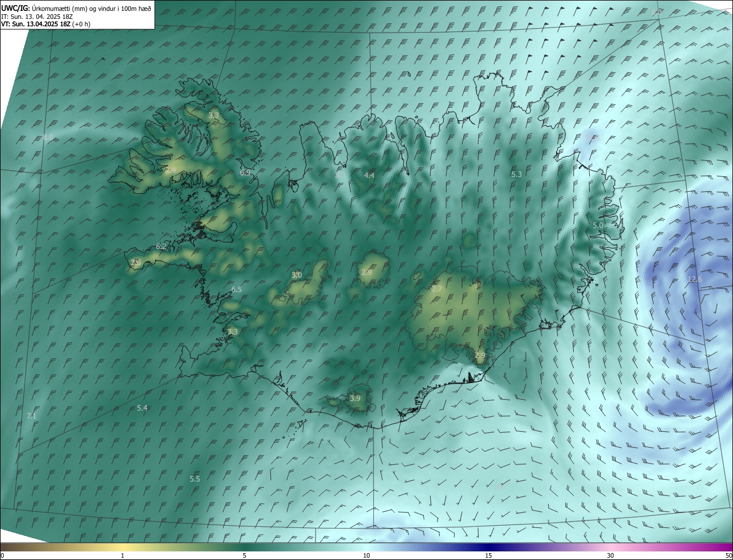Click the 8.6 value label on the map
This screenshot has height=560, width=733.
(657, 12)
